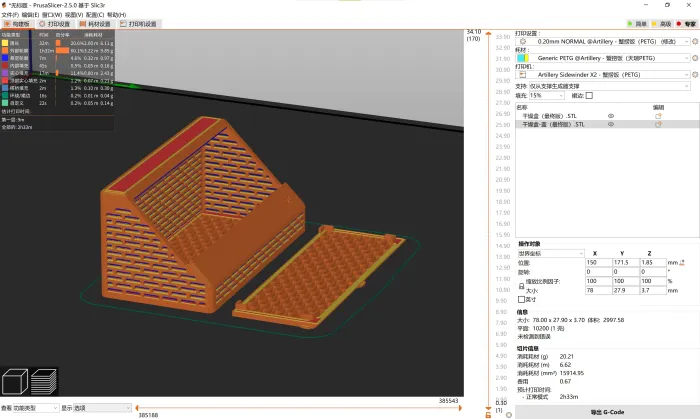Open the File (F) menu
This screenshot has height=419, width=700.
point(10,15)
